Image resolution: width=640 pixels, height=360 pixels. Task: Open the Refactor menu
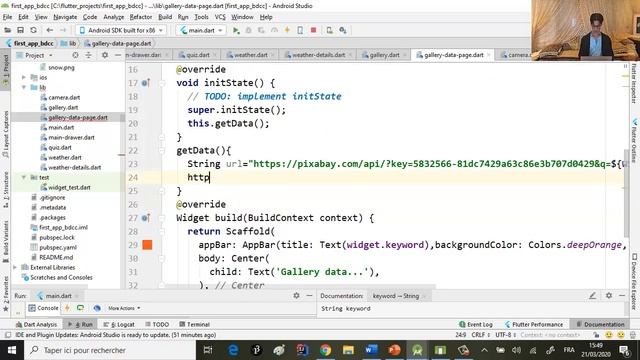(x=141, y=17)
